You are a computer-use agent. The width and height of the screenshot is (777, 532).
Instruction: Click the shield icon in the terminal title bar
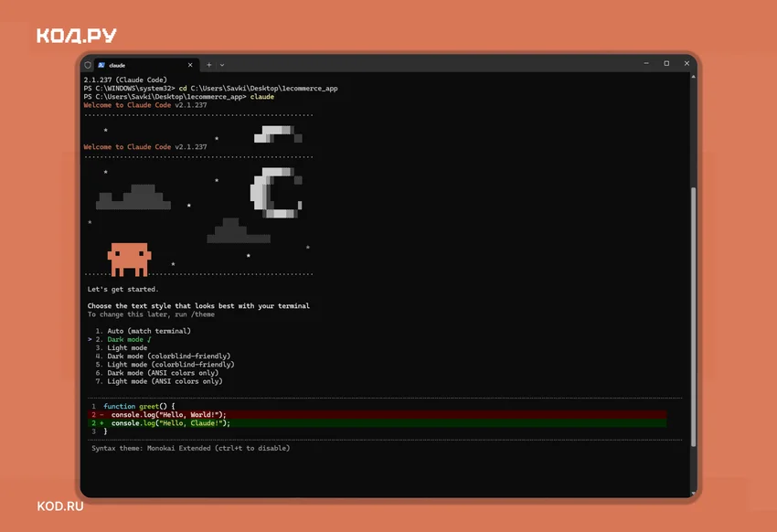click(x=88, y=65)
